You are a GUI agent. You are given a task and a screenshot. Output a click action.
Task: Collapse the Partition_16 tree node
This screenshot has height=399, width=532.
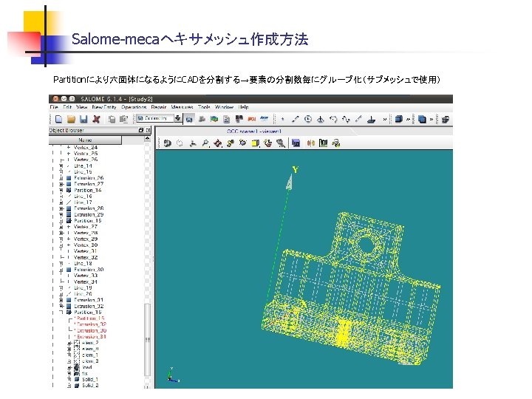point(61,312)
